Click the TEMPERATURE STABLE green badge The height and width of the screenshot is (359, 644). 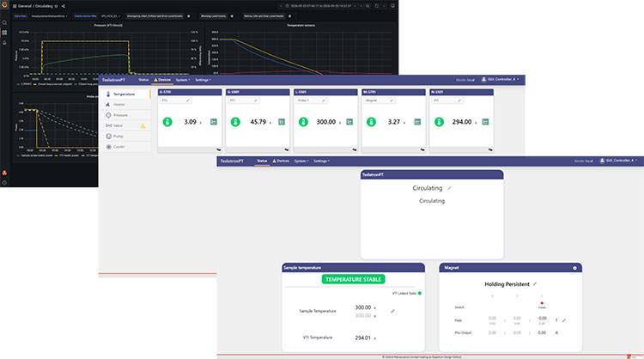pyautogui.click(x=353, y=279)
